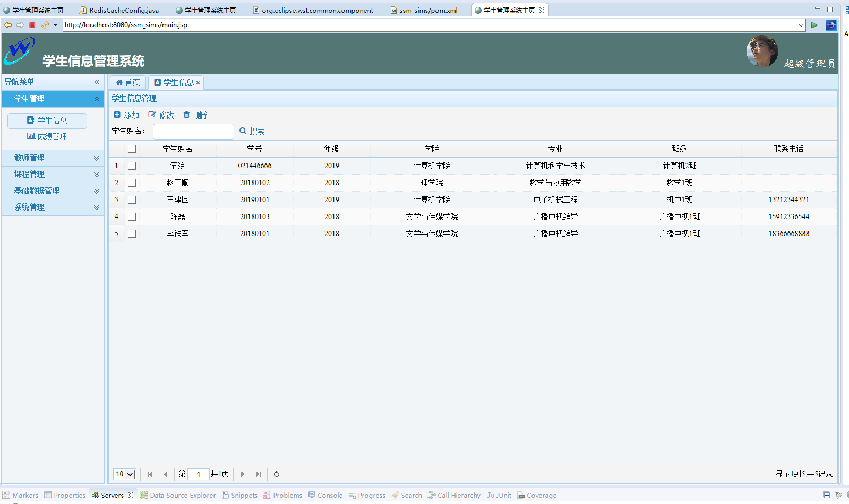This screenshot has height=504, width=849.
Task: Go to previous page of grid
Action: point(166,474)
